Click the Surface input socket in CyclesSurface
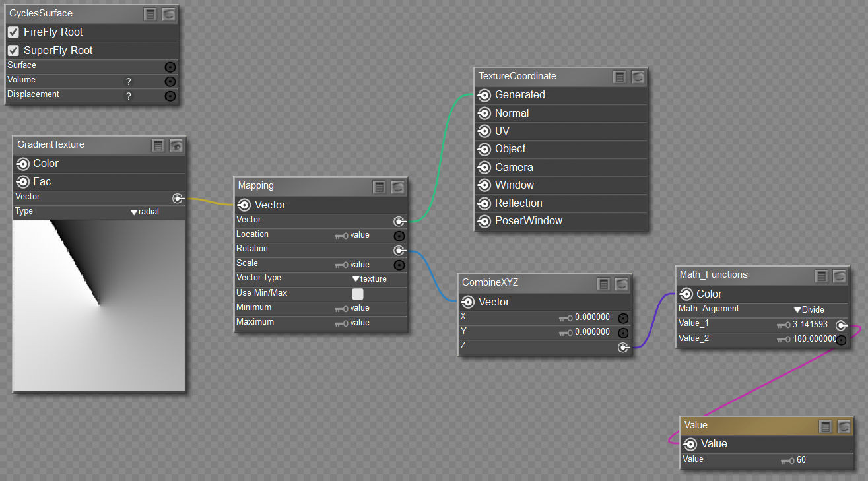This screenshot has width=868, height=481. pyautogui.click(x=170, y=67)
